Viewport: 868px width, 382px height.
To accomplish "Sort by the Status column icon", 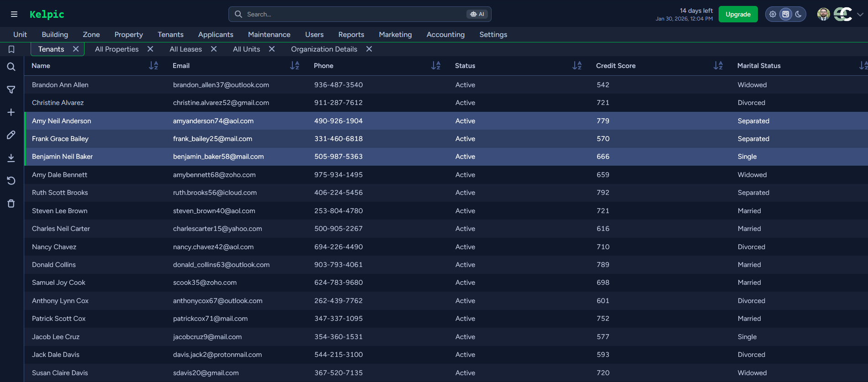I will pos(577,66).
